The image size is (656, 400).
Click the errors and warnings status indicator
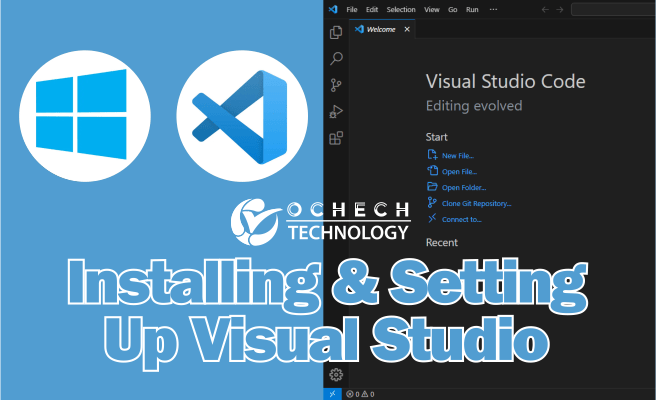[x=360, y=394]
